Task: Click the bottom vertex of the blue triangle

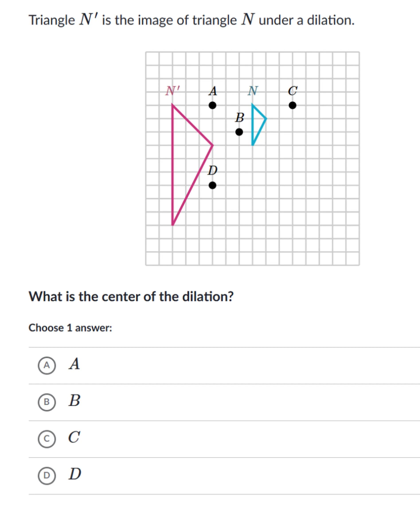Action: (x=253, y=145)
